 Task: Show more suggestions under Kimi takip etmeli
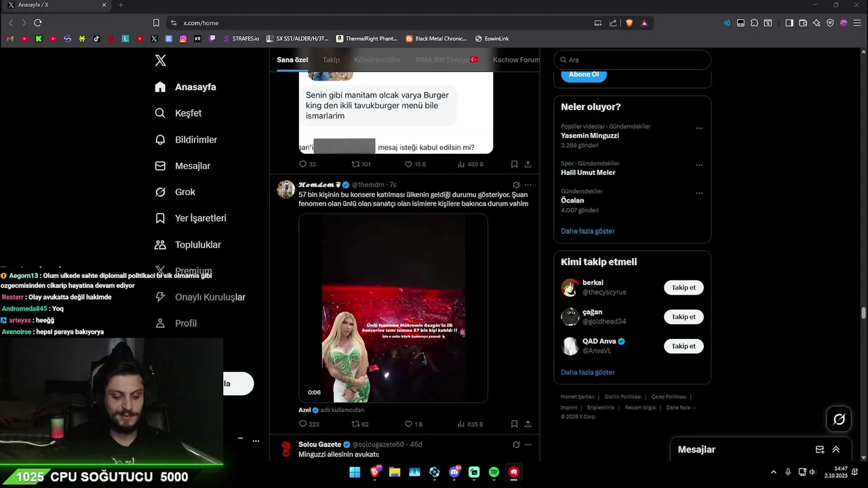[587, 372]
